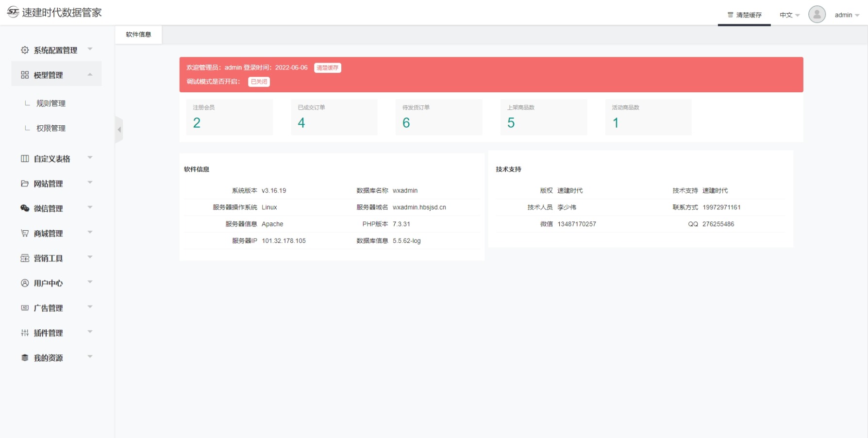Click the user icon beside 用户中心

[x=25, y=283]
